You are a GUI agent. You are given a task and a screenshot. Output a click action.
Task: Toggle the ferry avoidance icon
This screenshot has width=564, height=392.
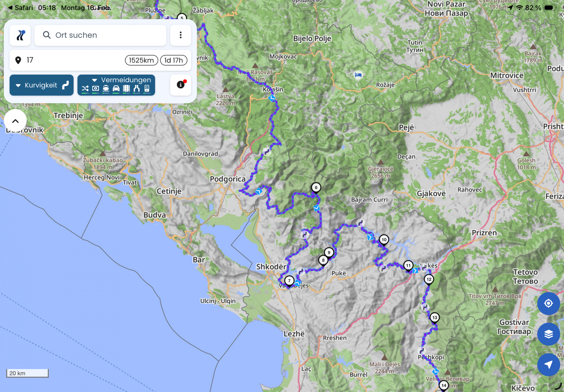tap(106, 88)
